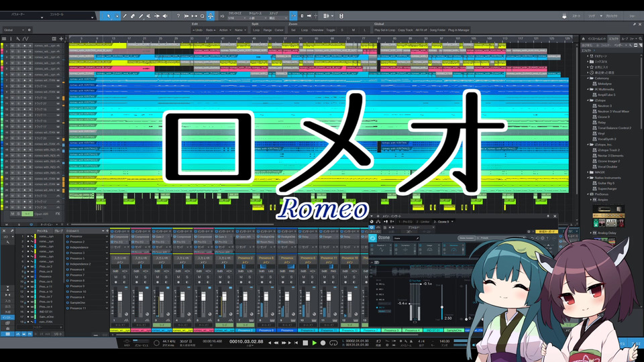Switch to ループ browser tab
The width and height of the screenshot is (644, 362).
coord(625,39)
